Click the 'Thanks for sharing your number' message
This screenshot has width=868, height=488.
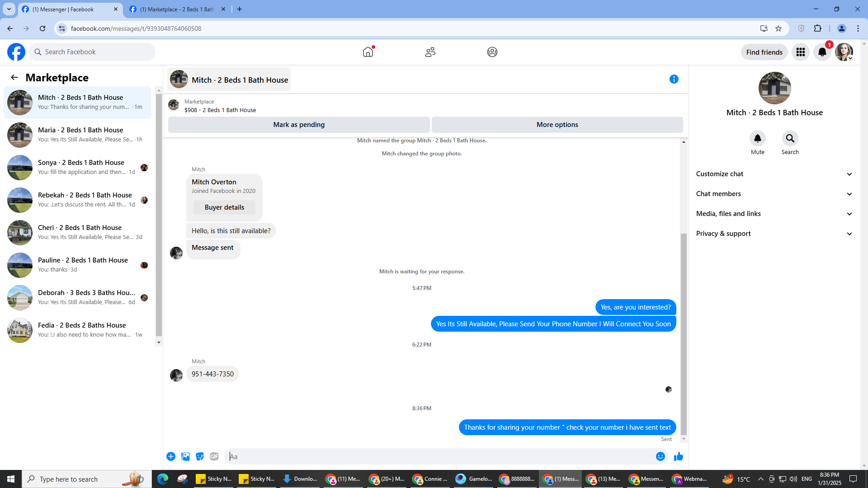pyautogui.click(x=567, y=427)
